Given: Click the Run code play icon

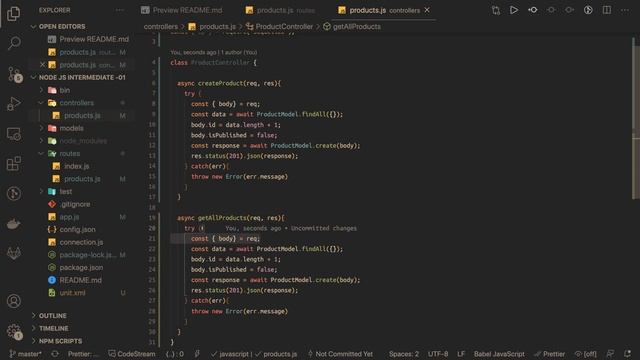Looking at the screenshot, I should click(514, 10).
